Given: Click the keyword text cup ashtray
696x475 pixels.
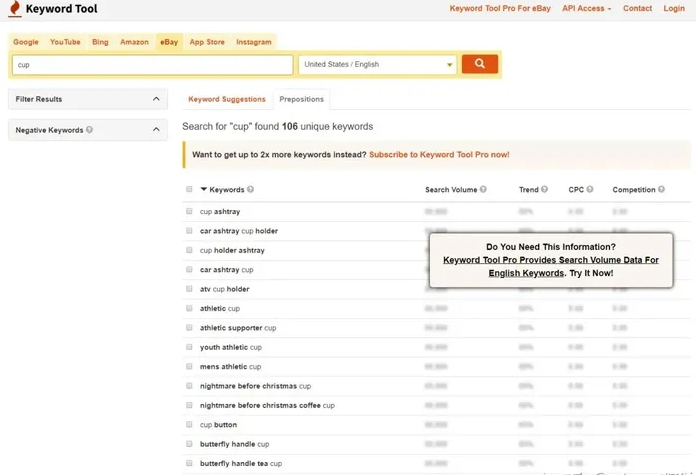Looking at the screenshot, I should click(x=220, y=211).
